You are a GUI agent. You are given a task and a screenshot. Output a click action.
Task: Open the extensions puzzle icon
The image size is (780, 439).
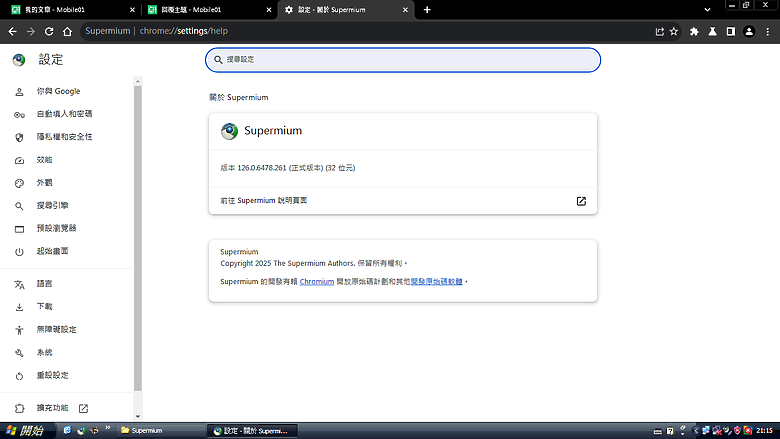coord(694,31)
